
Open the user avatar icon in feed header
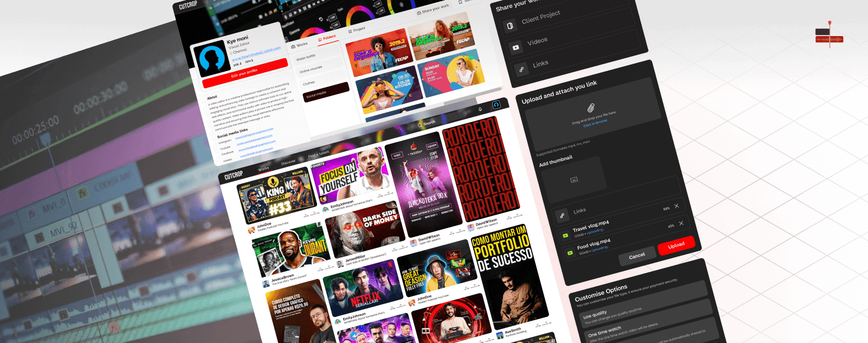[497, 105]
